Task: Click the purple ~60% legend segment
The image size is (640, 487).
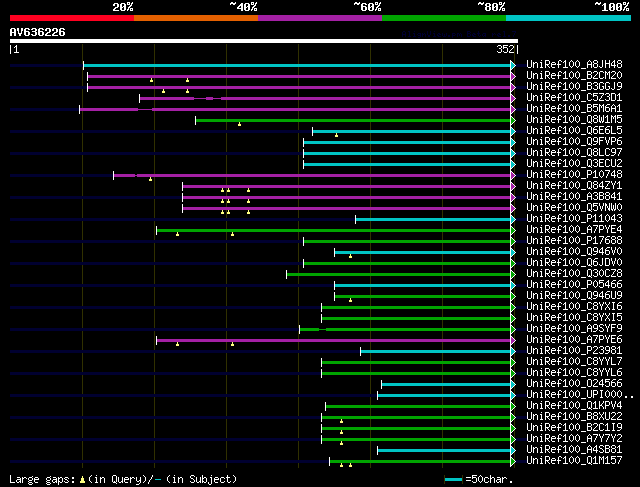Action: (320, 18)
